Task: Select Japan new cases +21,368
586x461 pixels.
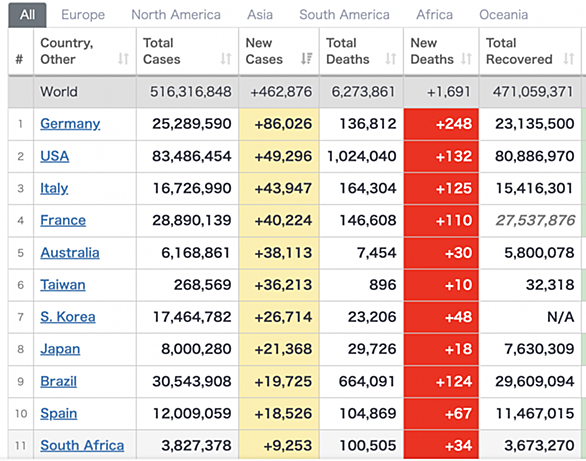Action: (x=283, y=349)
